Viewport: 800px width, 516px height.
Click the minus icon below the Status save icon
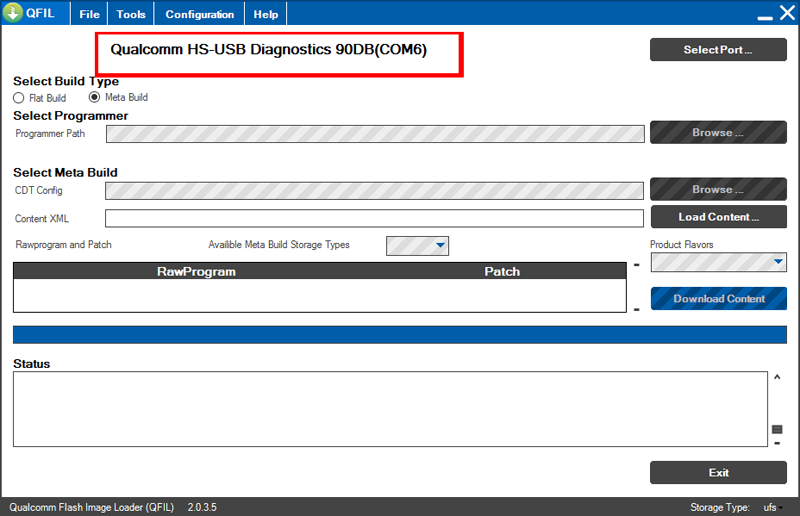pos(777,443)
